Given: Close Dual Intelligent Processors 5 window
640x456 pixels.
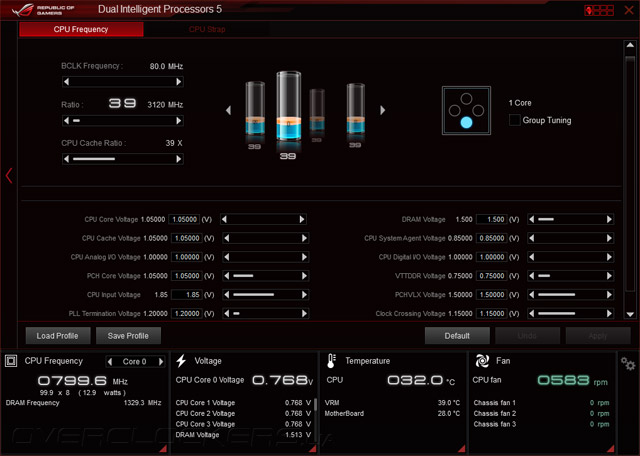Looking at the screenshot, I should tap(629, 10).
